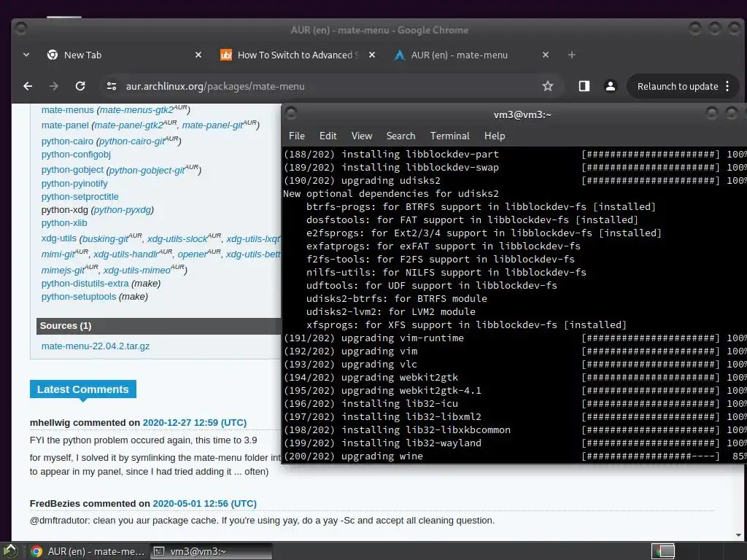
Task: Open the python-gobject link
Action: point(72,170)
